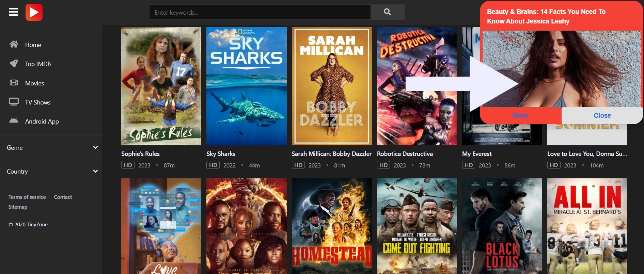Viewport: 644px width, 274px height.
Task: Open the Love heart-collage poster
Action: pos(161,226)
